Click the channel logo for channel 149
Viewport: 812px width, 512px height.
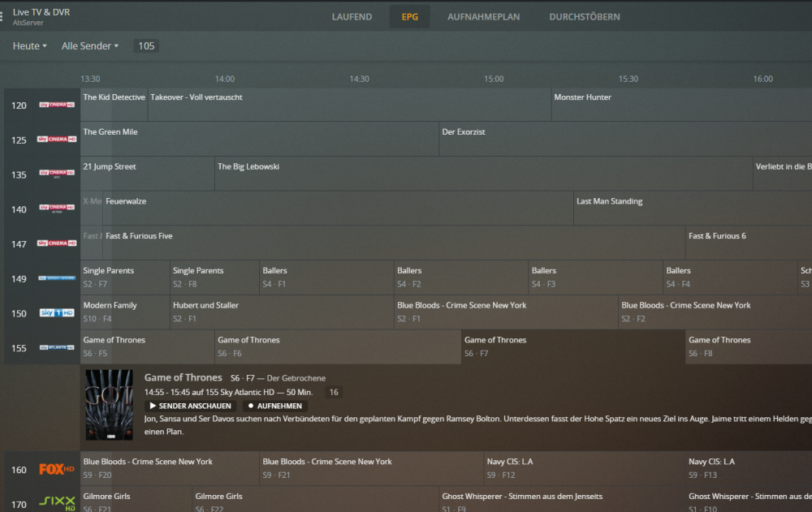(x=57, y=278)
